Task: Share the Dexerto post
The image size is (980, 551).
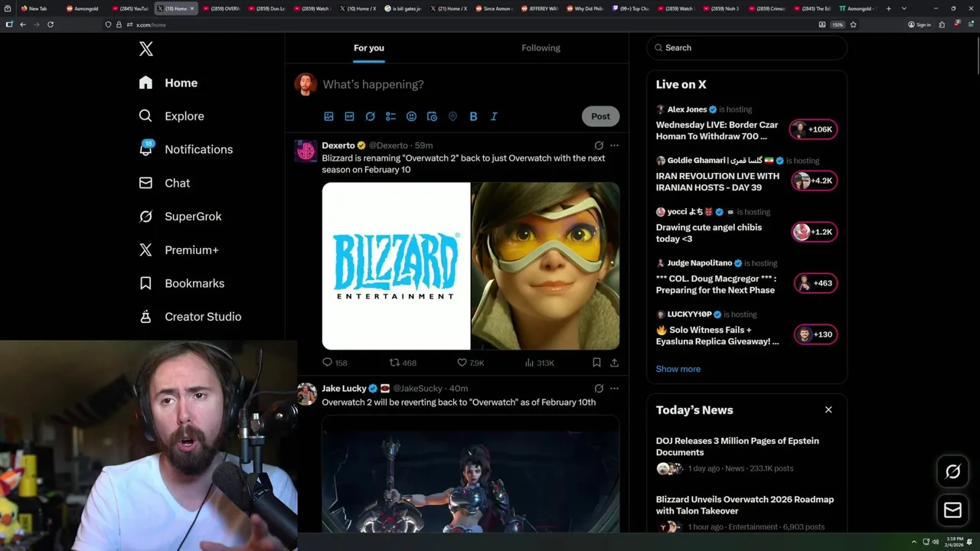Action: click(x=614, y=363)
